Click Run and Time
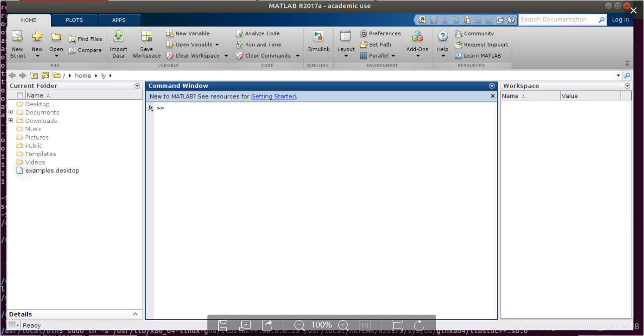 click(259, 45)
